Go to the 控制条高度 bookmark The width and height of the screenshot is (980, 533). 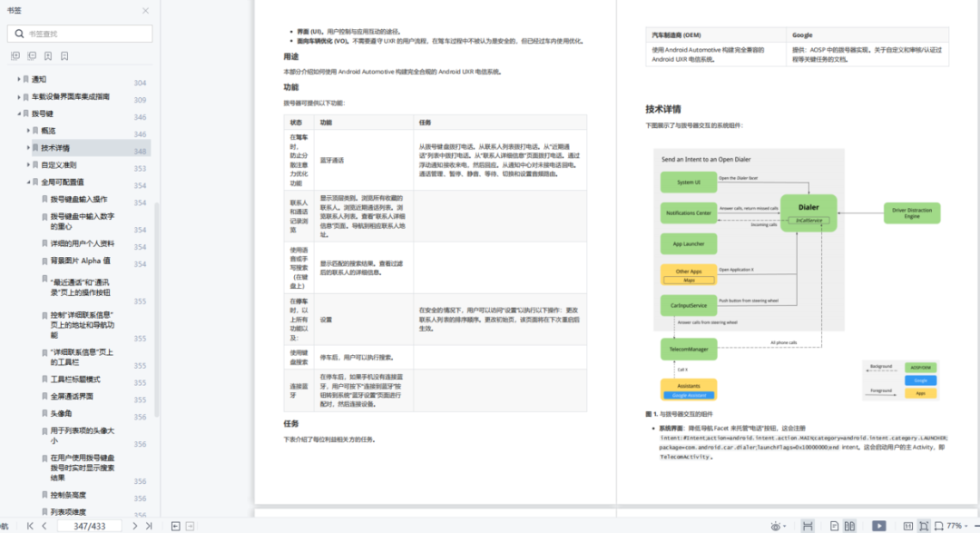click(x=68, y=495)
